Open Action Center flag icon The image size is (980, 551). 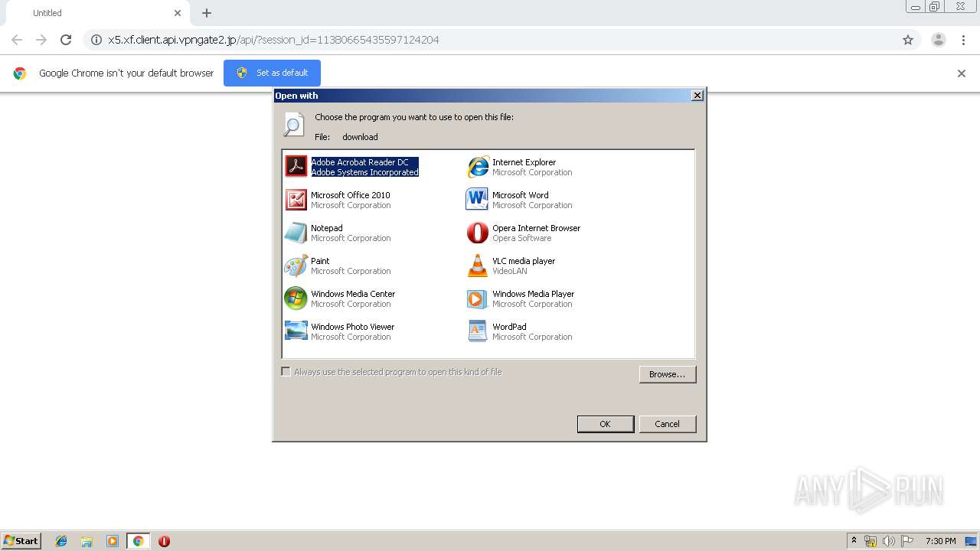coord(907,541)
